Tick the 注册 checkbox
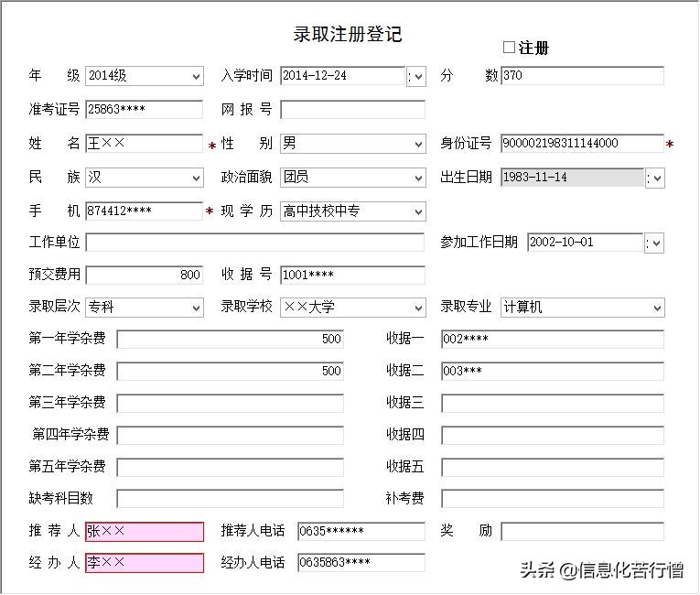The height and width of the screenshot is (595, 700). point(509,48)
